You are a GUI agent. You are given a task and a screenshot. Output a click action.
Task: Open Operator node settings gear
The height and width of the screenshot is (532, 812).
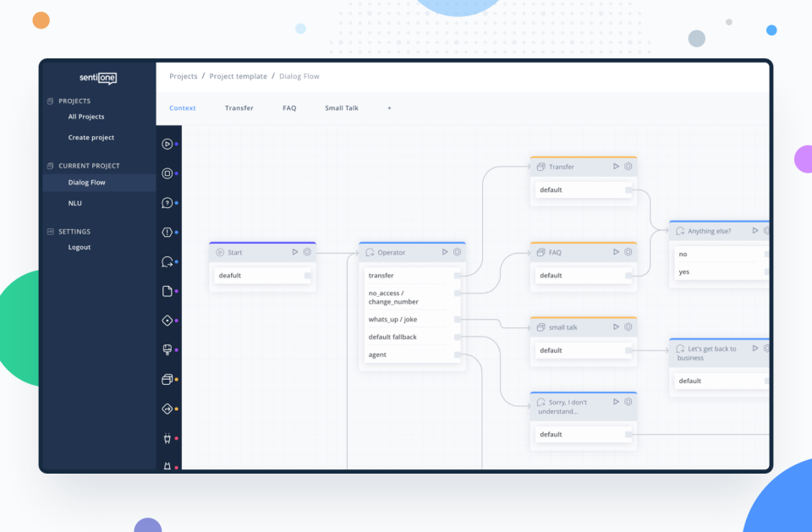(x=458, y=252)
